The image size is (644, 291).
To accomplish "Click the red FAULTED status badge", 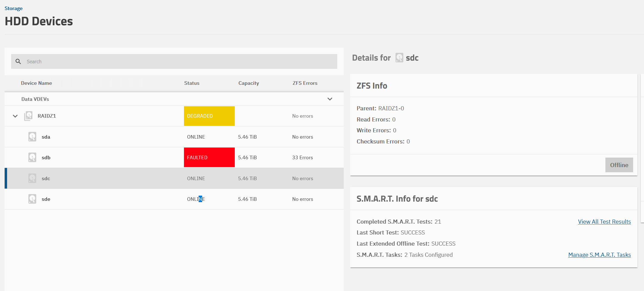I will 209,157.
